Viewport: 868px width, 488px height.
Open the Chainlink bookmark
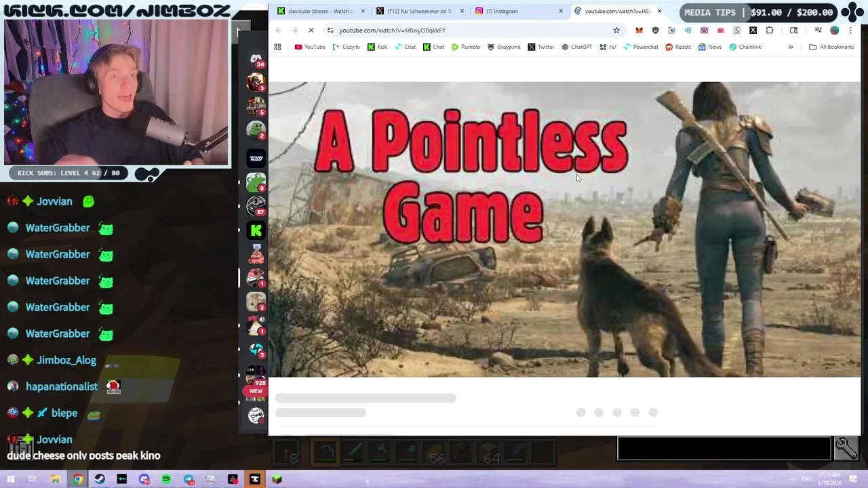pyautogui.click(x=745, y=47)
